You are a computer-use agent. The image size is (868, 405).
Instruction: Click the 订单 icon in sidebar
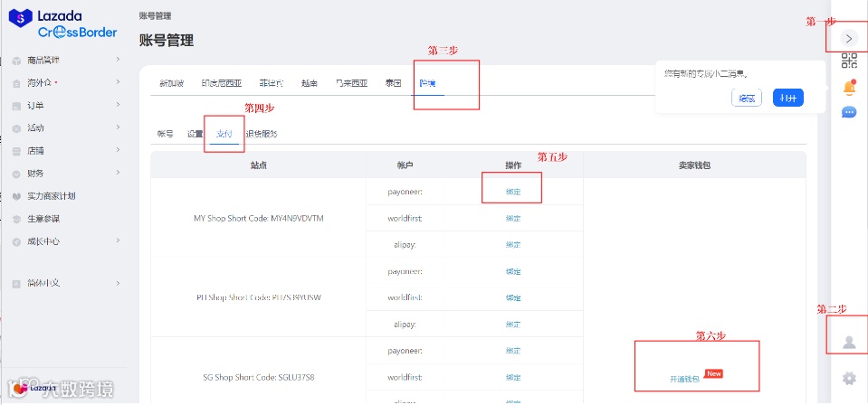tap(16, 106)
